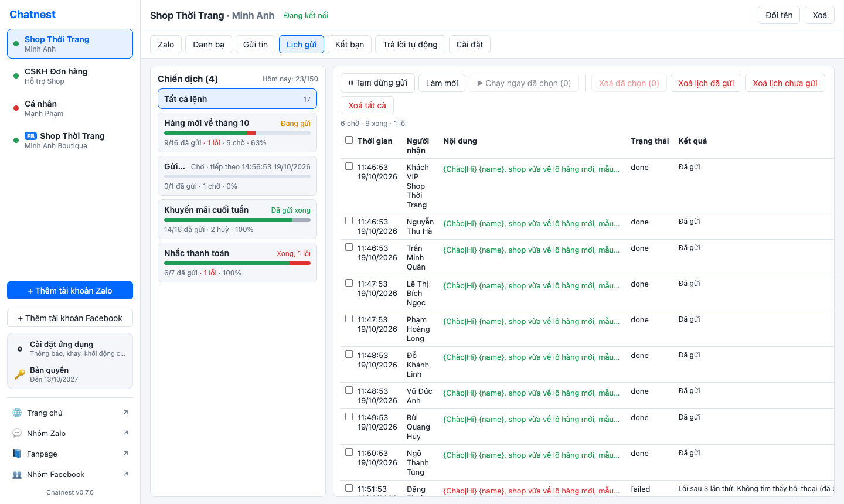Viewport: 844px width, 504px height.
Task: Go to the Kết bạn tab
Action: [x=349, y=45]
